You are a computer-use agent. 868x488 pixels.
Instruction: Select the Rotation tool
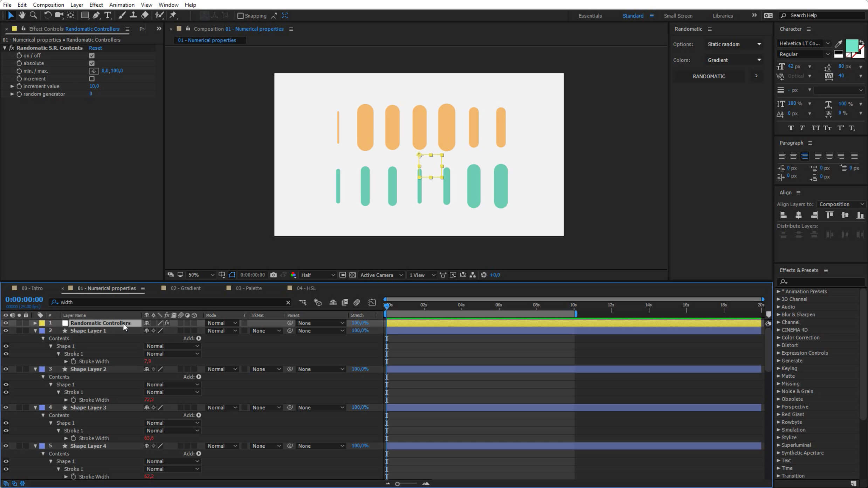(47, 15)
